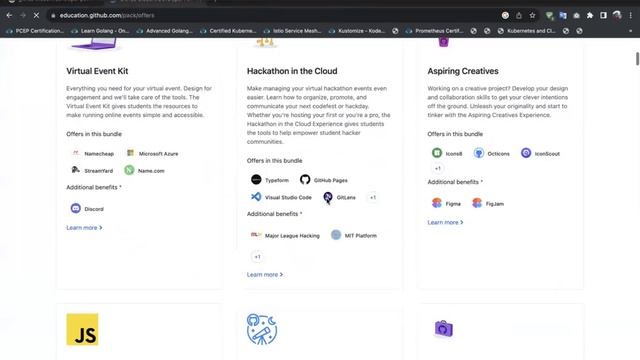Viewport: 640px width, 360px height.
Task: Click the browser forward arrow
Action: pos(23,16)
